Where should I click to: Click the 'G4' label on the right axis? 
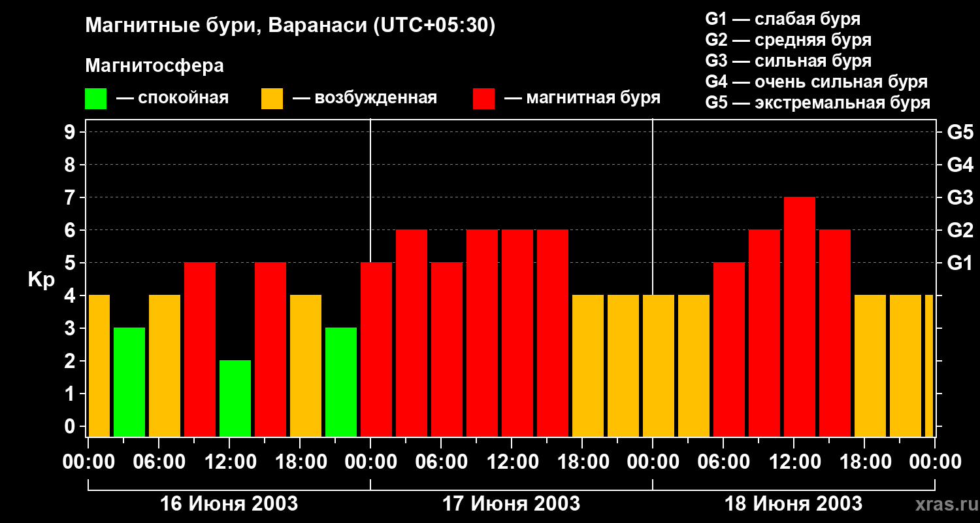tap(960, 165)
